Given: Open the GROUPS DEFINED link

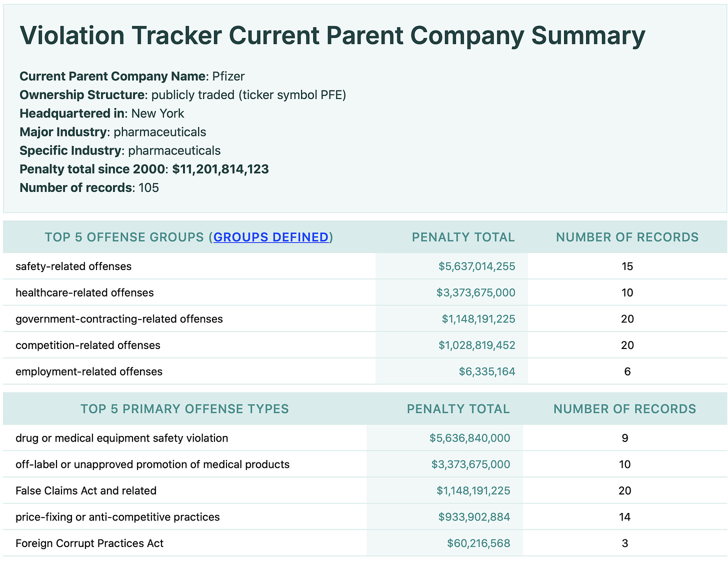Looking at the screenshot, I should pos(271,237).
